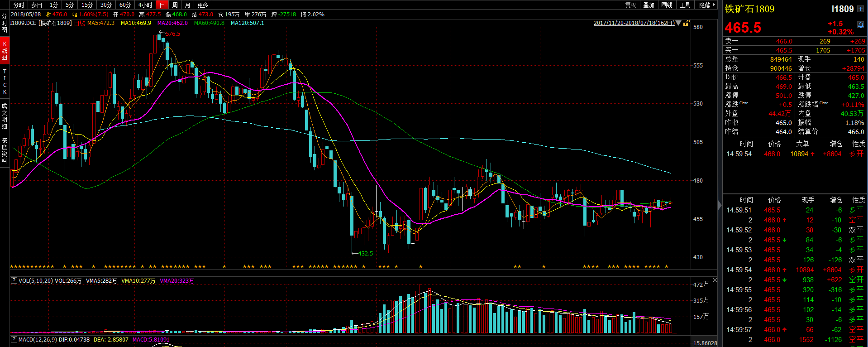Open TICK view in left sidebar
The height and width of the screenshot is (347, 868).
pyautogui.click(x=5, y=82)
